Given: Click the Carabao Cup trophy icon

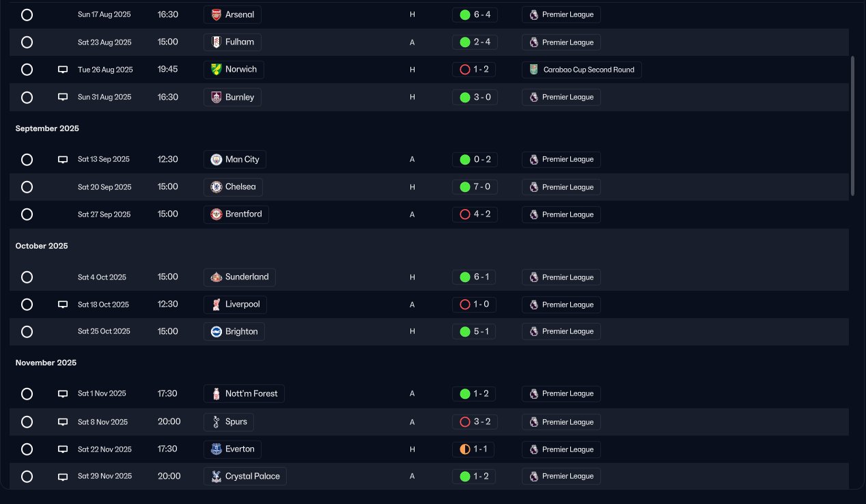Looking at the screenshot, I should point(533,70).
